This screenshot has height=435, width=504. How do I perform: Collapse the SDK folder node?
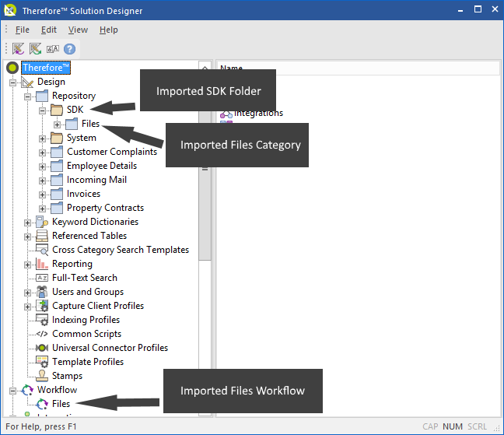pos(43,110)
